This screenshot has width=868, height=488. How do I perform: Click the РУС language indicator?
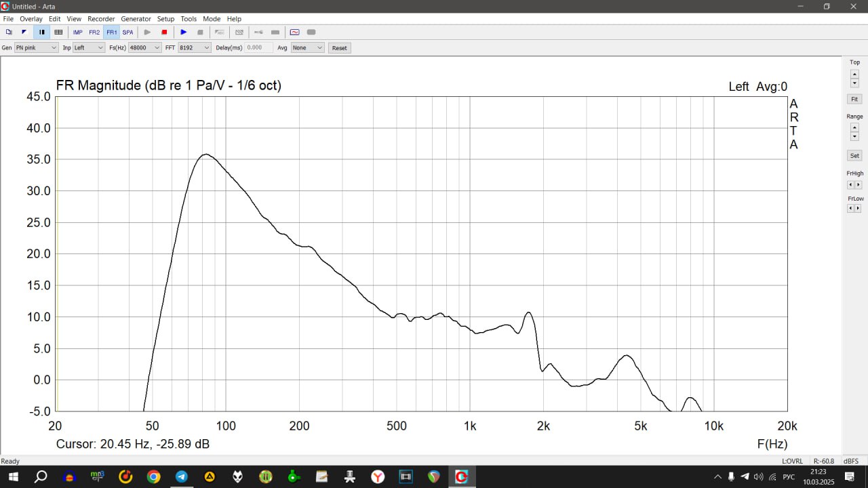click(789, 476)
